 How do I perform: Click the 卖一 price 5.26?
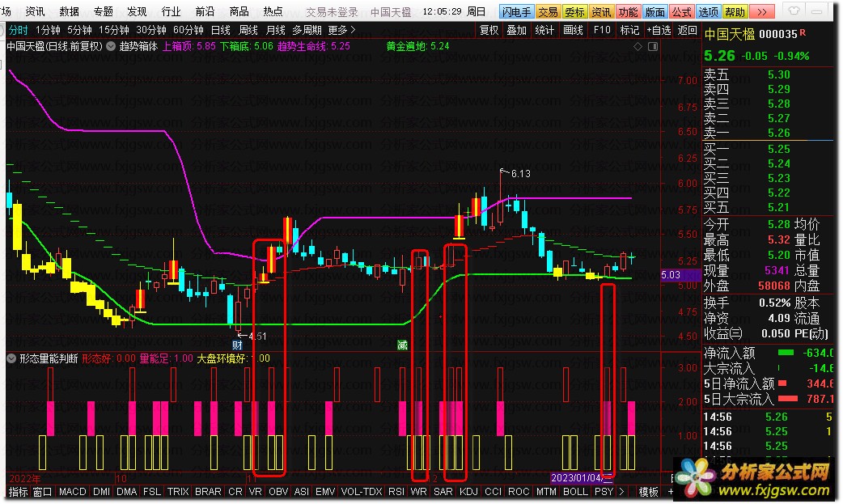[x=778, y=133]
